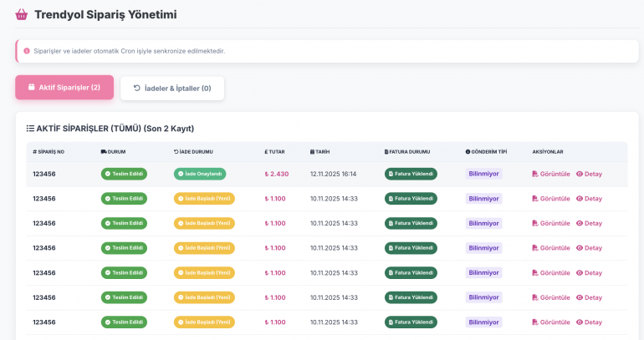Switch to the İadeler & İptaller (0) tab

coord(172,88)
